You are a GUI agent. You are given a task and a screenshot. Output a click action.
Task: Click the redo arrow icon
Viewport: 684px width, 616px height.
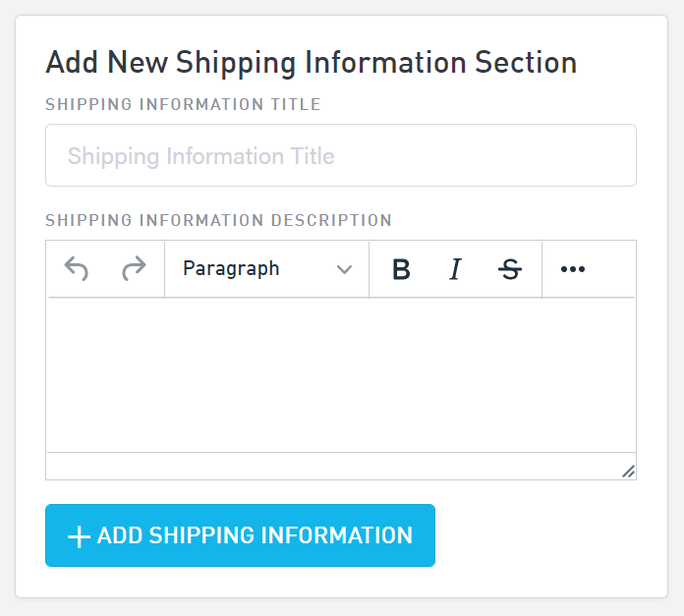pyautogui.click(x=134, y=268)
